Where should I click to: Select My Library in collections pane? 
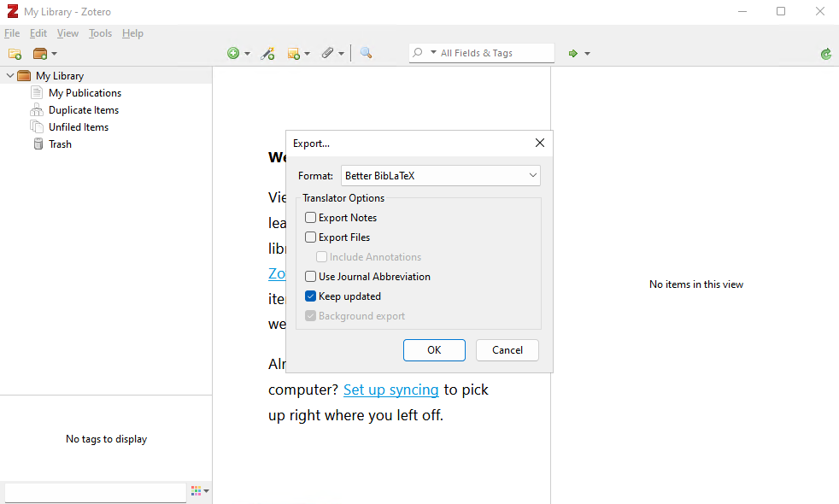click(60, 76)
